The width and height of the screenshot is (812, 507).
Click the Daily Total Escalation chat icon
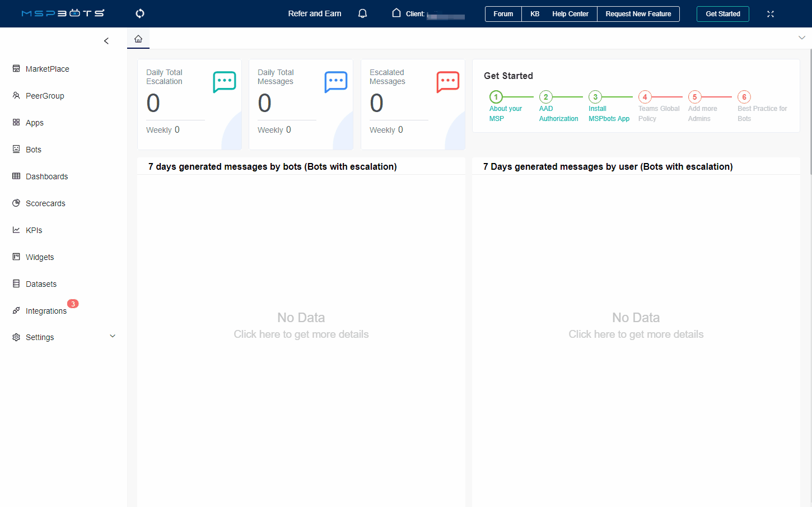tap(225, 82)
